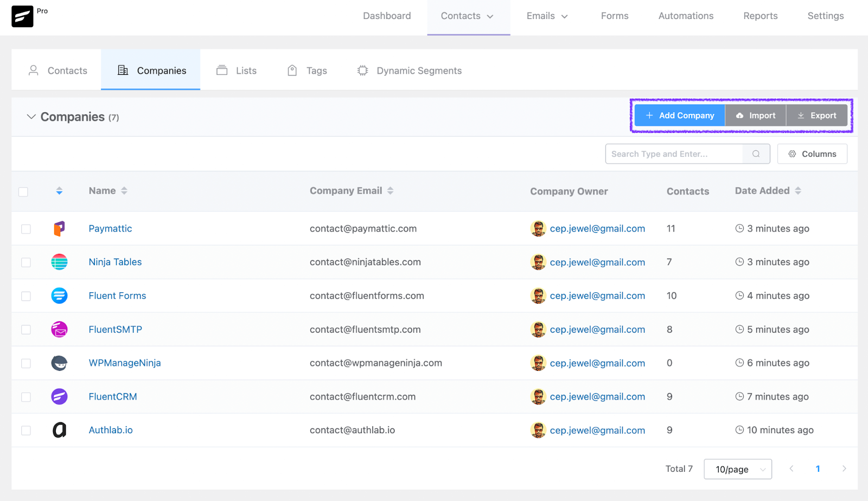This screenshot has height=501, width=868.
Task: Open the Authlab.io company link
Action: [111, 431]
